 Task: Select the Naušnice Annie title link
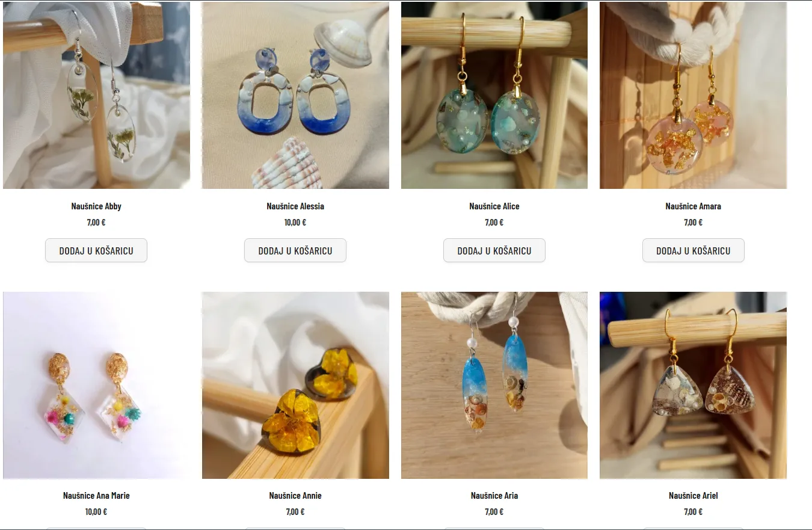pyautogui.click(x=295, y=496)
